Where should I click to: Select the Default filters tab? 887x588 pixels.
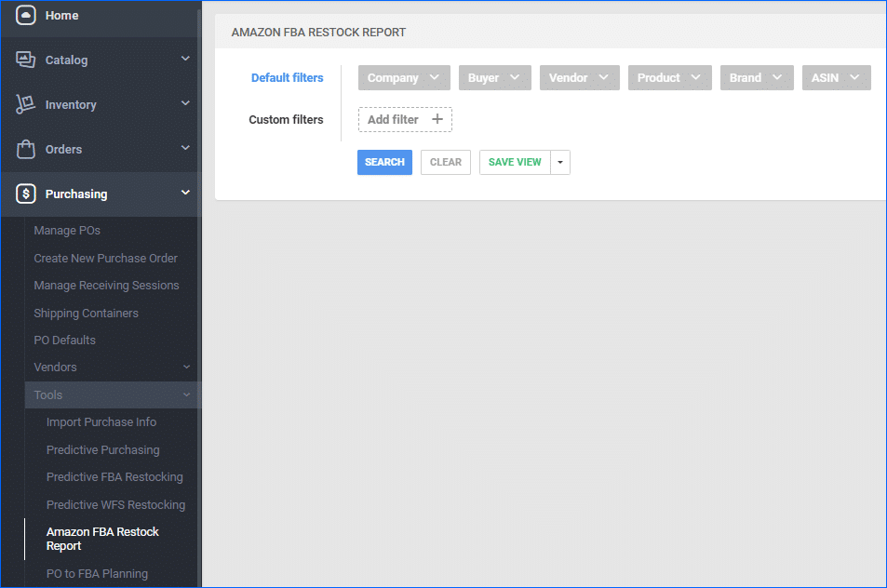287,77
